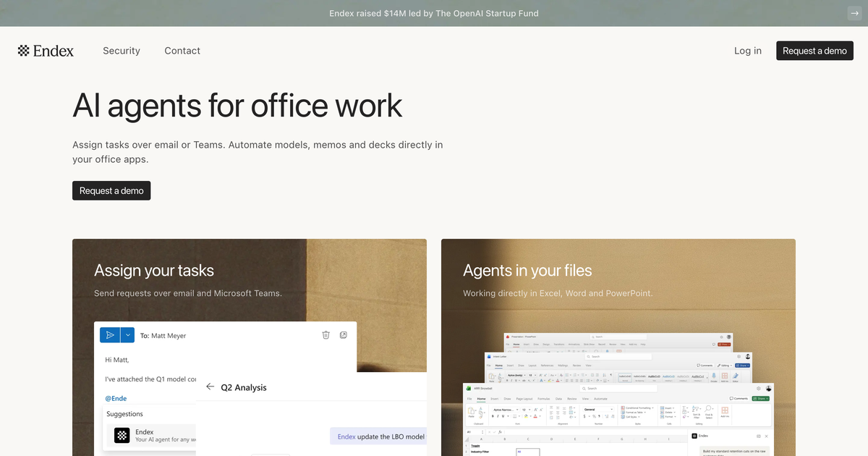This screenshot has width=868, height=456.
Task: Open the Data tab in Excel
Action: click(x=558, y=399)
